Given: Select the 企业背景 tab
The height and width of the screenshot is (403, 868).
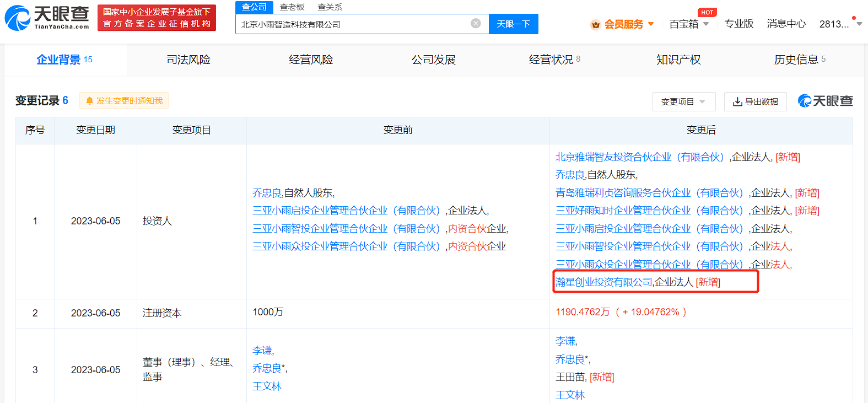Looking at the screenshot, I should coord(65,60).
